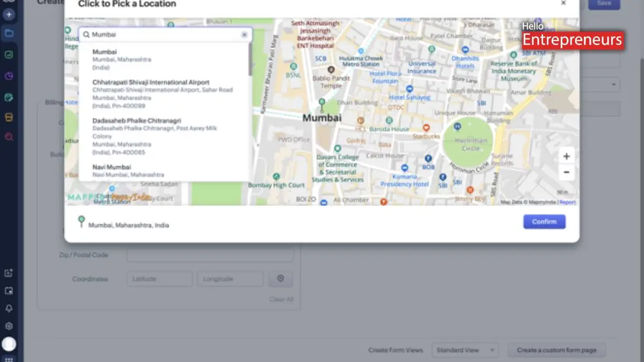Open the teal globe icon in sidebar
The width and height of the screenshot is (644, 362).
pos(9,98)
